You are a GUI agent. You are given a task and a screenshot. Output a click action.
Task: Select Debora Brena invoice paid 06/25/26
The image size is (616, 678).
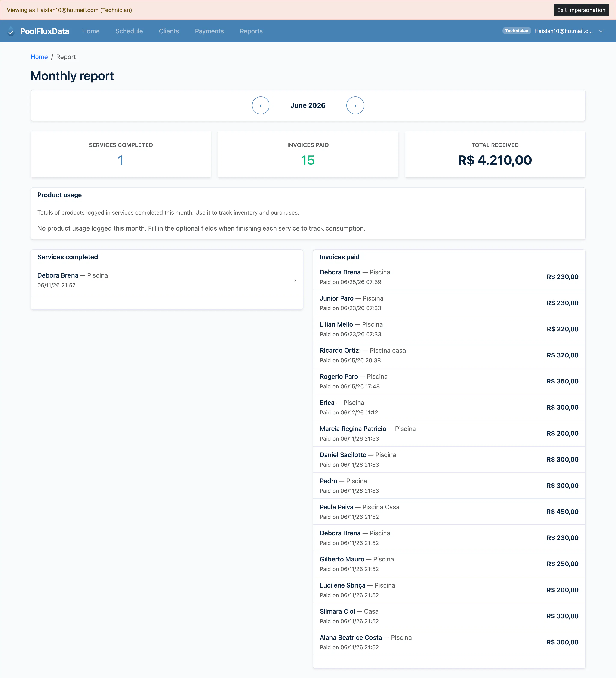[x=449, y=277]
